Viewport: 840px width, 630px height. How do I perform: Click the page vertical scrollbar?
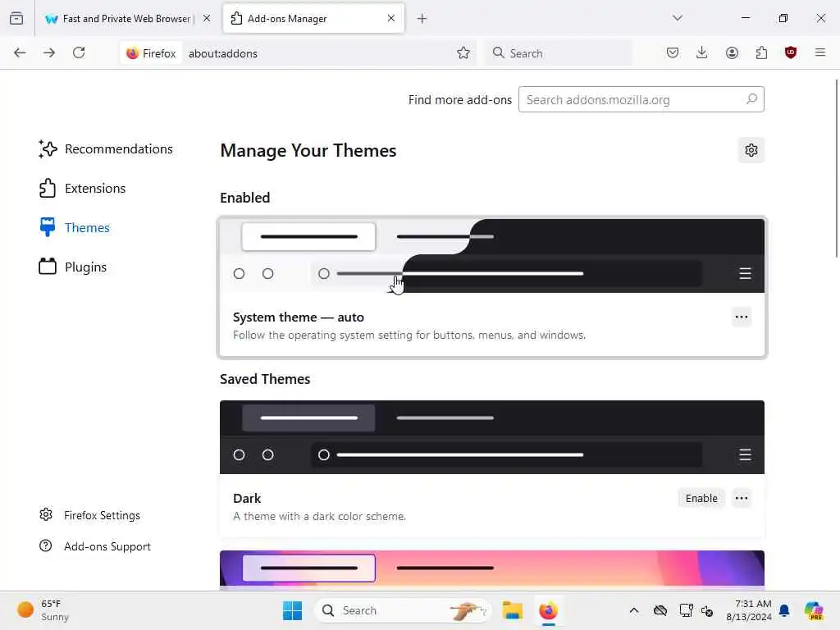pos(836,169)
